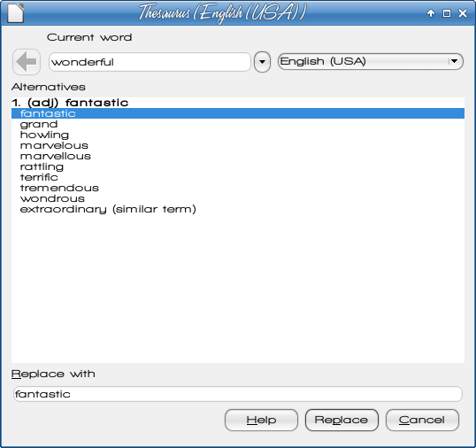Select 'extraordinary (similar term)' entry
The height and width of the screenshot is (448, 476).
tap(238, 209)
